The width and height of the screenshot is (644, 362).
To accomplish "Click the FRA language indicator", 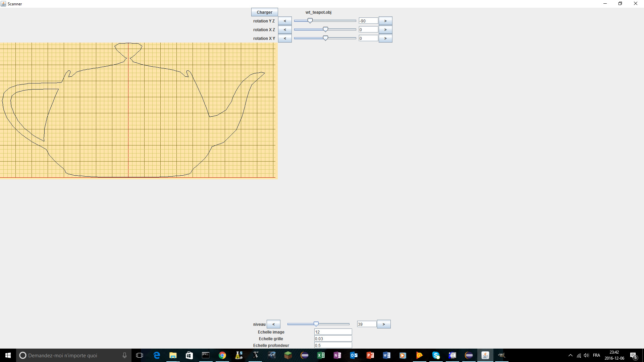I will (596, 355).
